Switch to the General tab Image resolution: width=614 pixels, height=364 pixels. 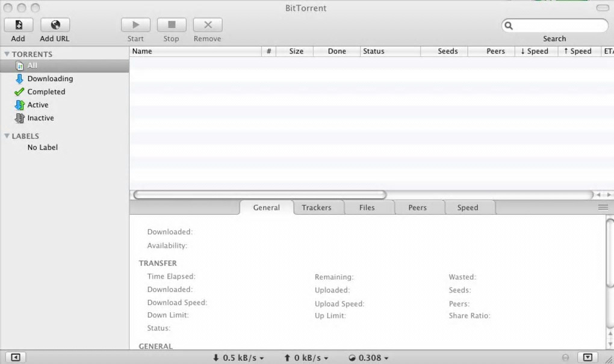coord(266,208)
